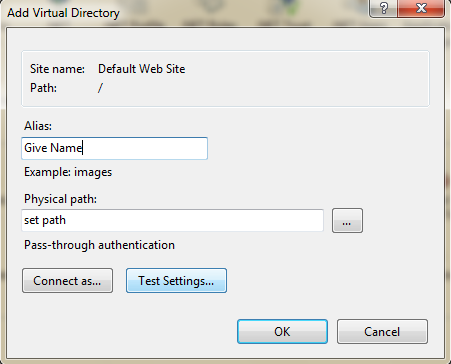Close the Add Virtual Directory dialog

(x=421, y=8)
